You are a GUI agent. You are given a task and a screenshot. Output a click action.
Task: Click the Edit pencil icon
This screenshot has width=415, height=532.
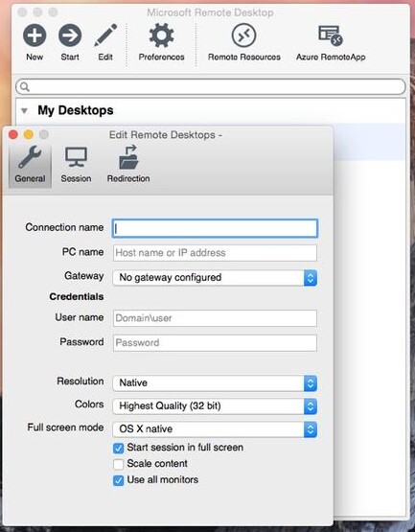coord(105,35)
